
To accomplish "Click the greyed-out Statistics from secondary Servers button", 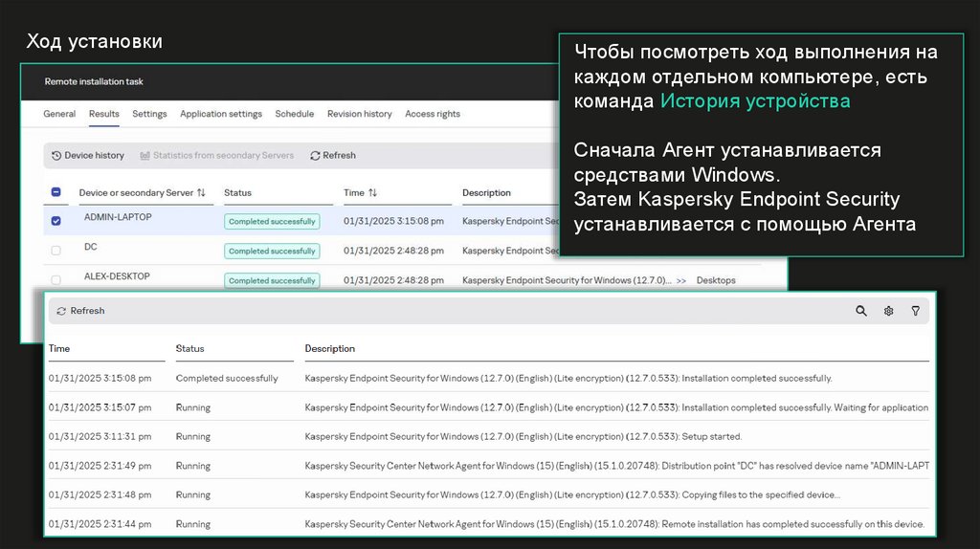I will 217,156.
